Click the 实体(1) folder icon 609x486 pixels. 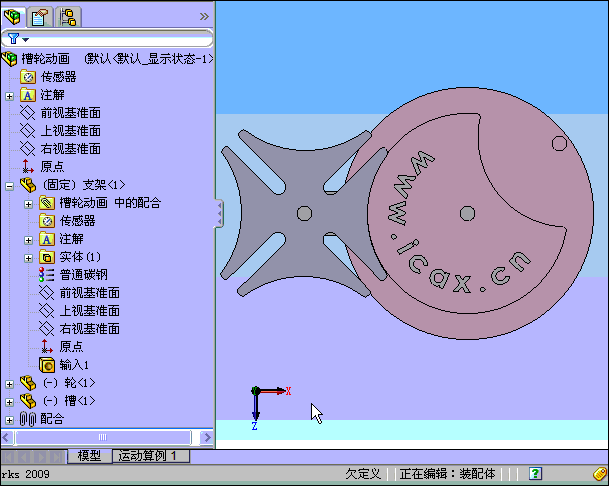point(47,257)
